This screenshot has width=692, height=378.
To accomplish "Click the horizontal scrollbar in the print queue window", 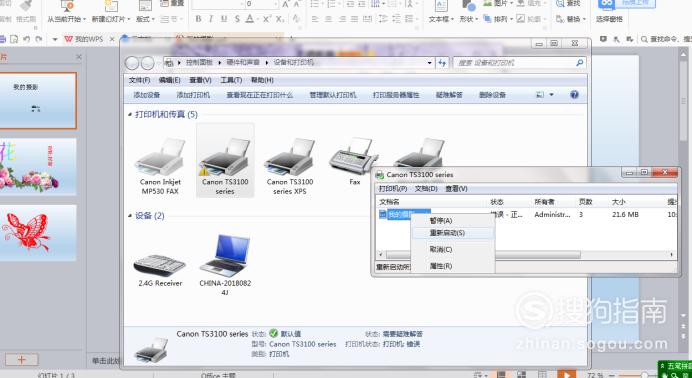I will point(483,255).
